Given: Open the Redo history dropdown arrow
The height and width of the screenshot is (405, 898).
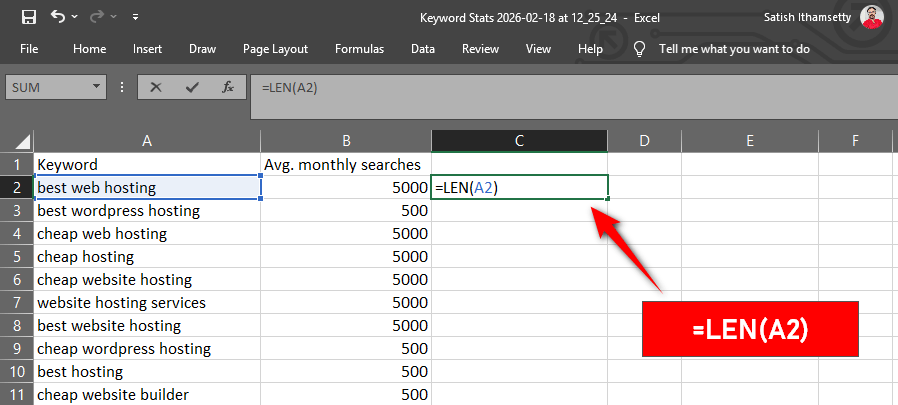Looking at the screenshot, I should 113,17.
